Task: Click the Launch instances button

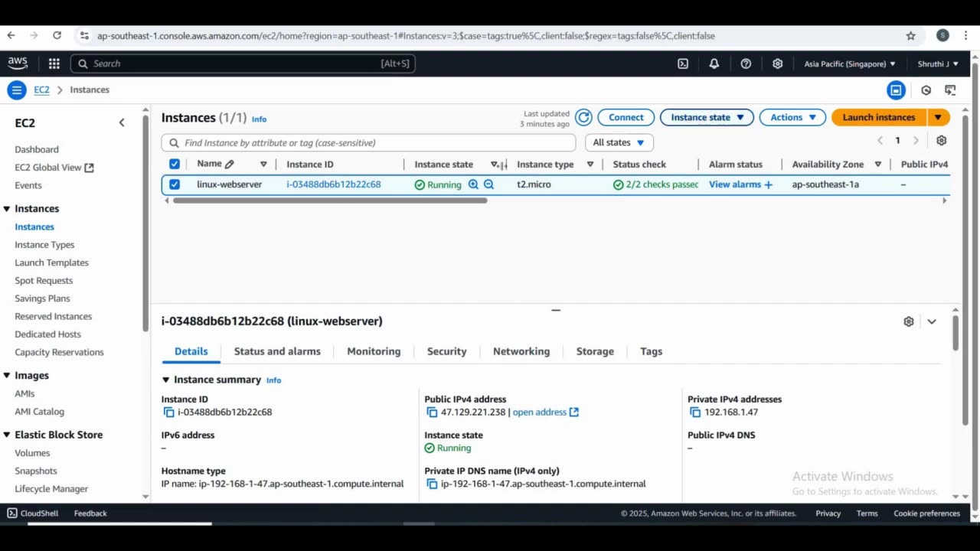Action: pyautogui.click(x=879, y=118)
